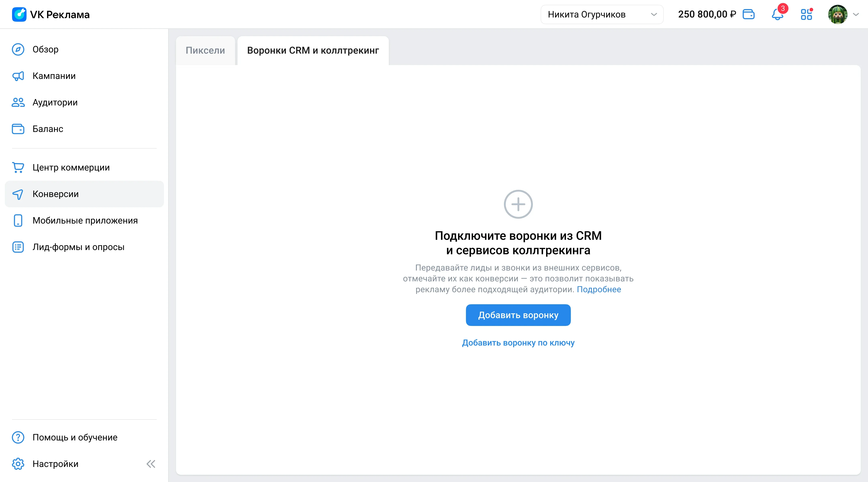Open Кампании in the sidebar
Screen dimensions: 868x482
tap(84, 76)
